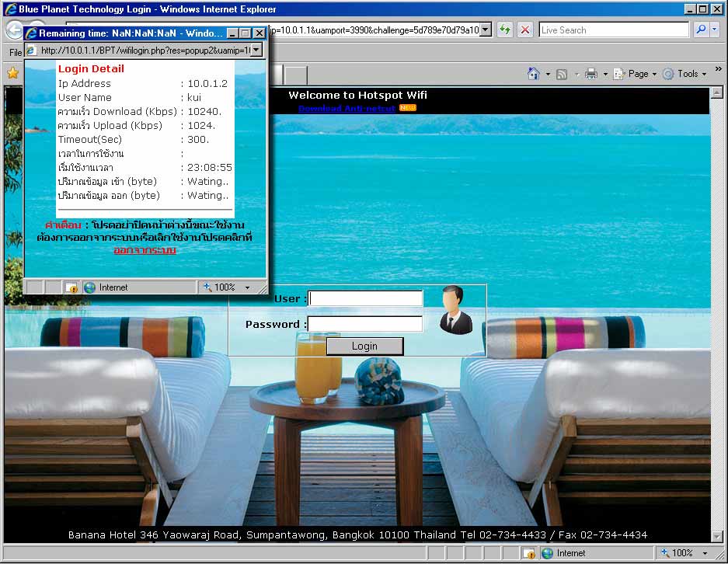
Task: Open the File menu
Action: tap(16, 53)
